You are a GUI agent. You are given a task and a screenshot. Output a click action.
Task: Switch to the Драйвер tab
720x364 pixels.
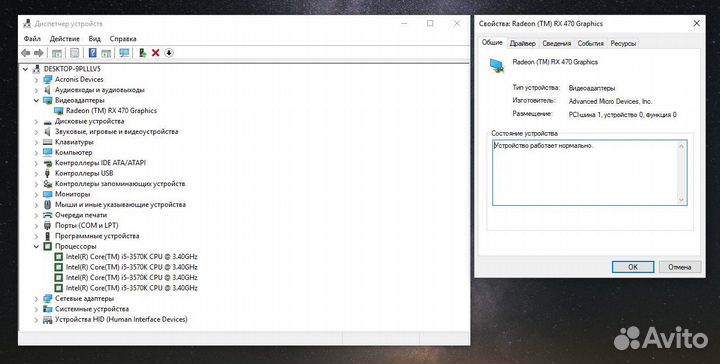click(523, 44)
